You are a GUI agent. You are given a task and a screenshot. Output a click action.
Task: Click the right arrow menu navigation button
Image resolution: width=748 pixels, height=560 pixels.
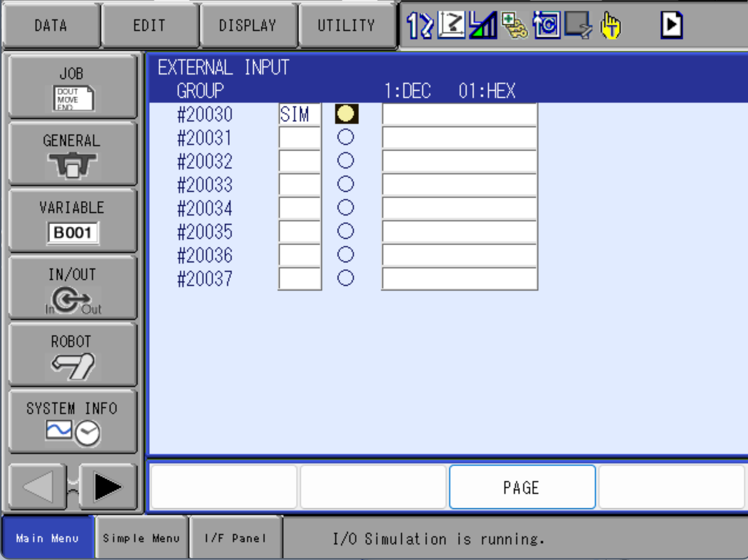pyautogui.click(x=108, y=486)
